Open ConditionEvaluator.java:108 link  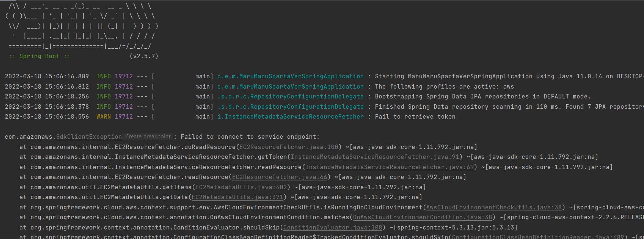[x=333, y=228]
